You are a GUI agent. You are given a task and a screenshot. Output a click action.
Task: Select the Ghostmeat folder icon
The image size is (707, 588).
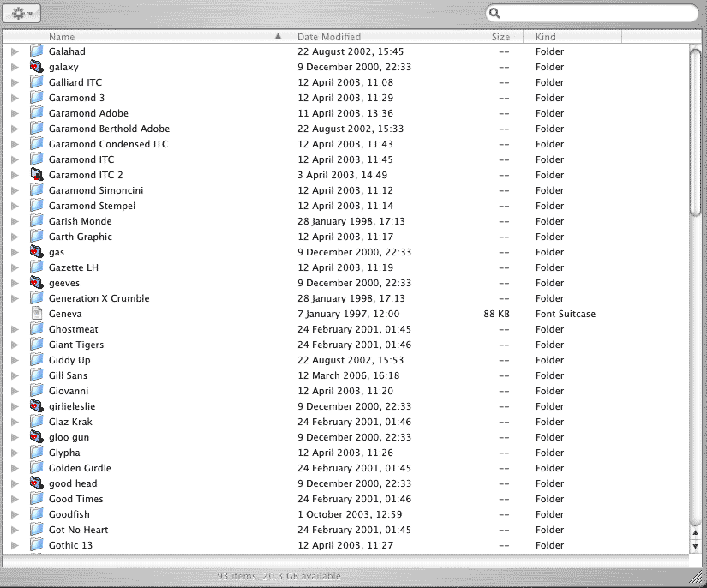pos(37,329)
